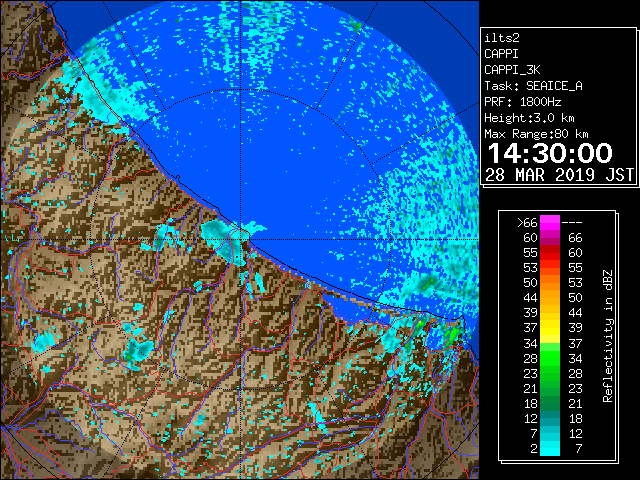Viewport: 640px width, 480px height.
Task: Click the 'PRF: 1800Hz' text
Action: tap(522, 102)
